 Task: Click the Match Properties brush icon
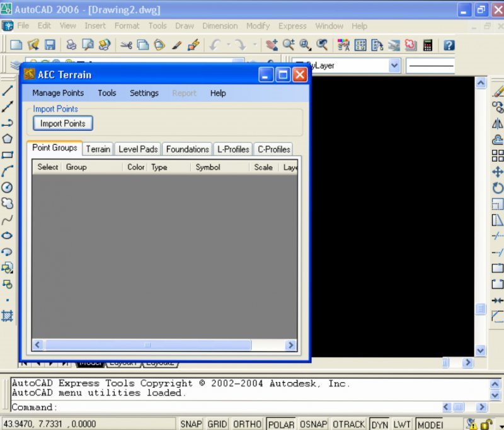click(x=176, y=45)
